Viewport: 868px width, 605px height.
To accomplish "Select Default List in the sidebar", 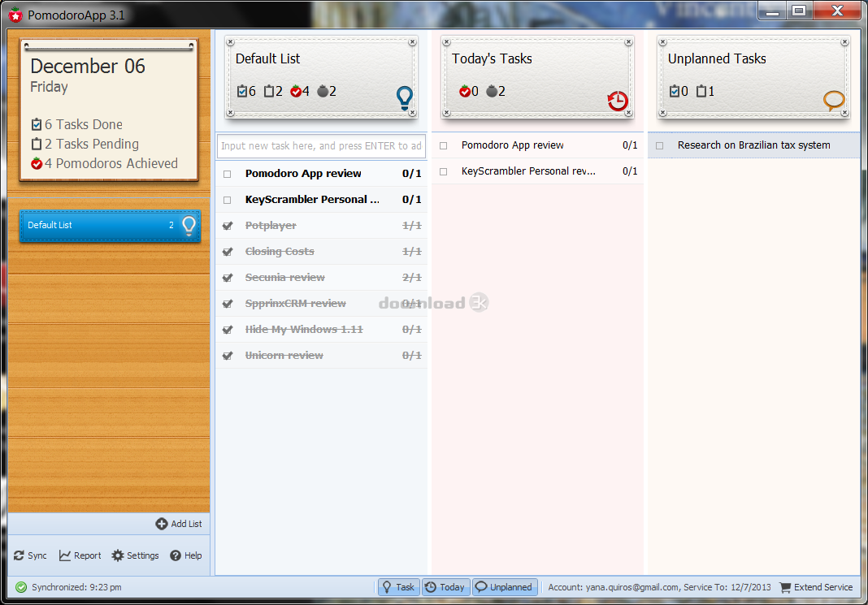I will pos(110,226).
